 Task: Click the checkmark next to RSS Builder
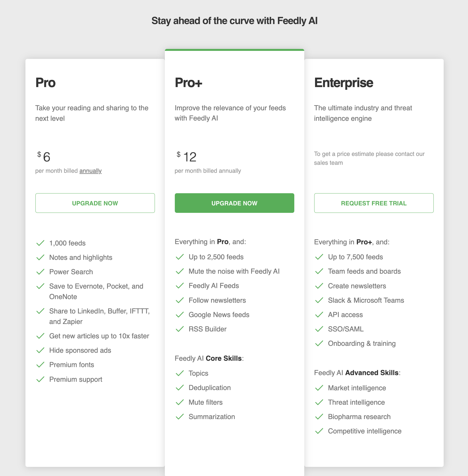(x=180, y=329)
